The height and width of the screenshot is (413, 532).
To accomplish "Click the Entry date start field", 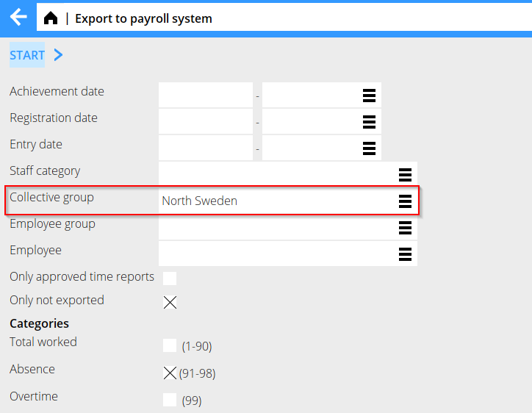I will click(206, 148).
